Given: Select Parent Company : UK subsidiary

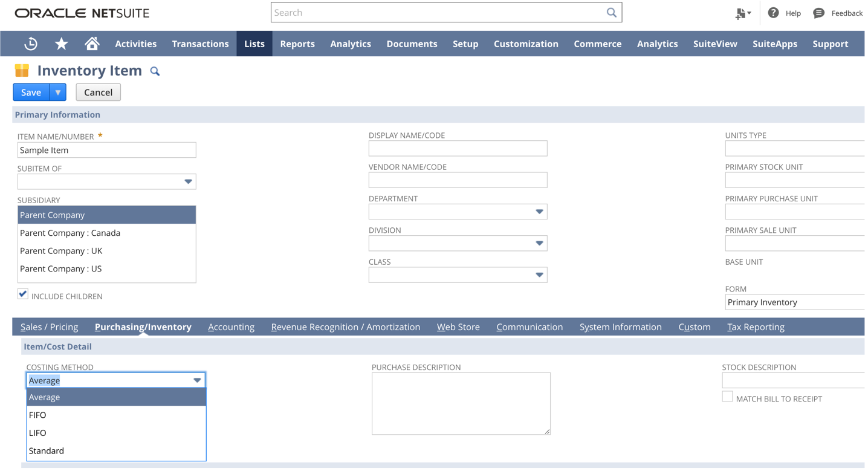Looking at the screenshot, I should (61, 251).
